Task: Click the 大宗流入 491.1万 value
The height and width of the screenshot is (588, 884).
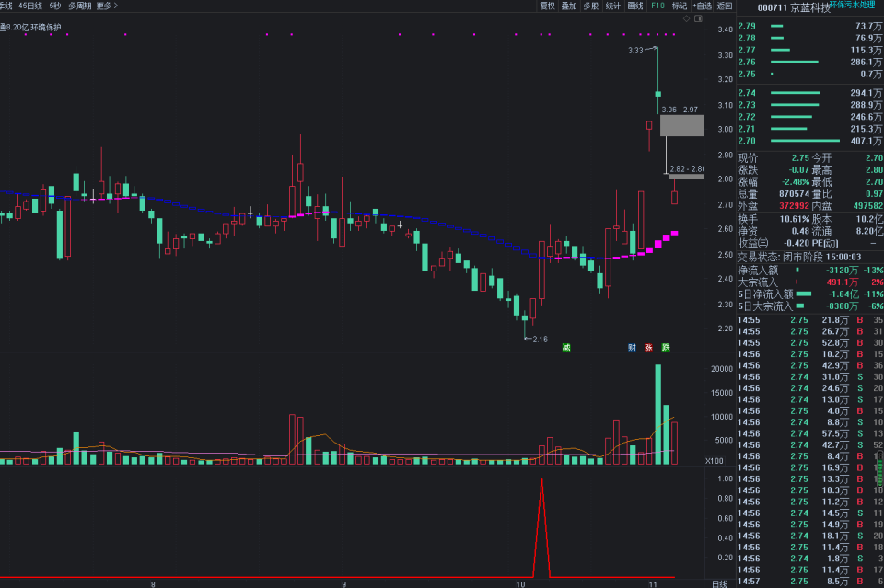Action: coord(843,282)
